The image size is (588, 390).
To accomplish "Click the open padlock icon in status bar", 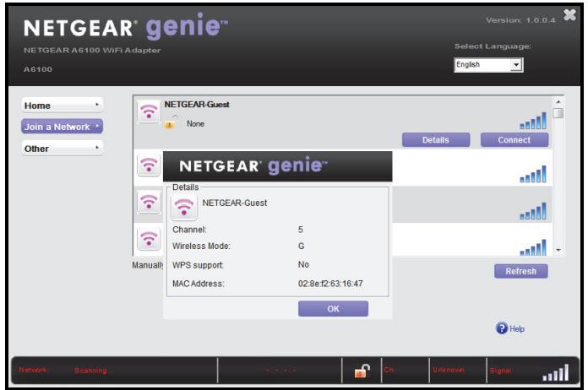I will (362, 371).
